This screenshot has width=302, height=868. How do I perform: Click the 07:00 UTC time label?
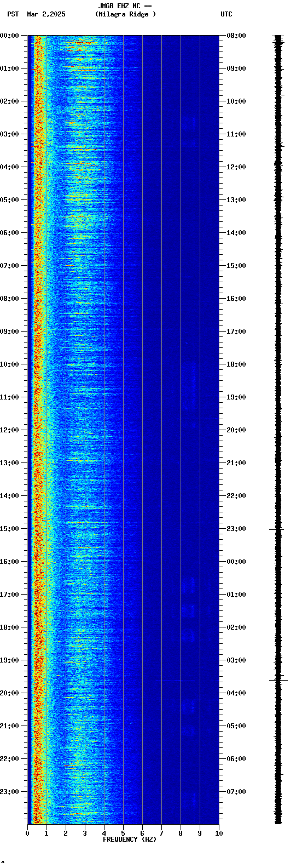pos(236,792)
